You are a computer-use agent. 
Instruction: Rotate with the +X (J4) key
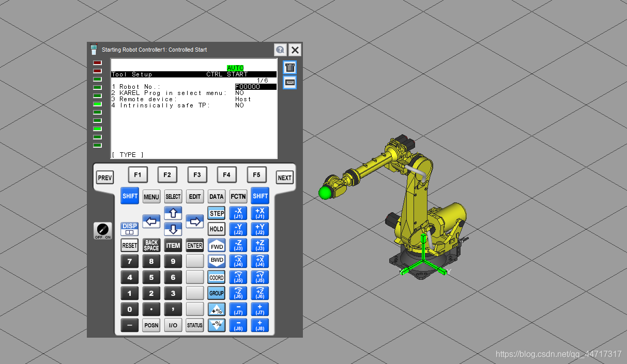pos(260,261)
